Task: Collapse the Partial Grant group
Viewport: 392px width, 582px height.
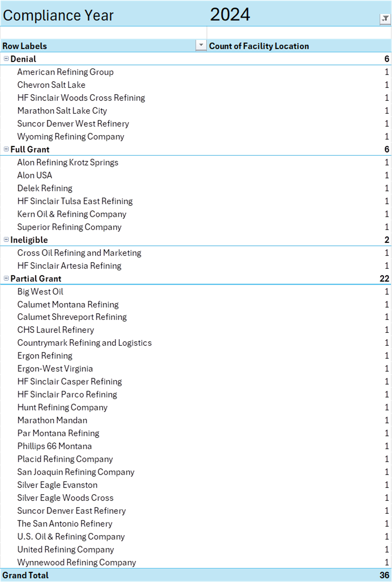Action: (6, 278)
